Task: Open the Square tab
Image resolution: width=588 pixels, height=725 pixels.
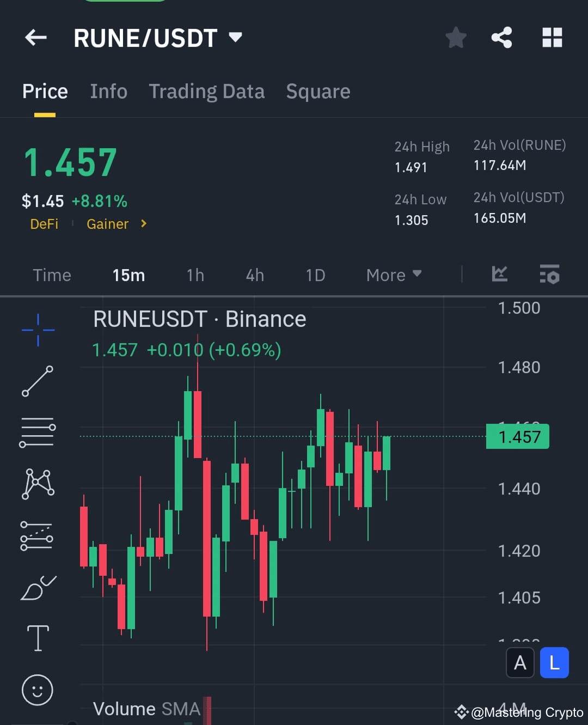Action: coord(318,92)
